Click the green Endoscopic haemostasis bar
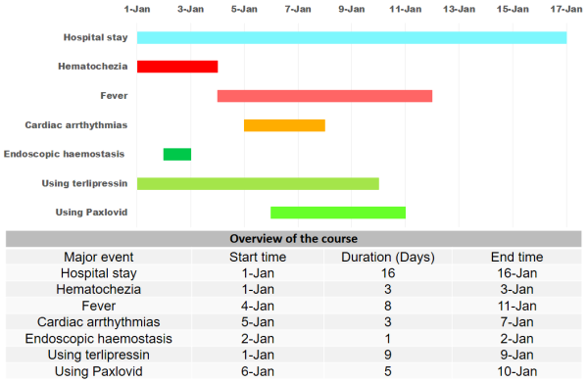Viewport: 588px width, 382px height. pyautogui.click(x=177, y=154)
